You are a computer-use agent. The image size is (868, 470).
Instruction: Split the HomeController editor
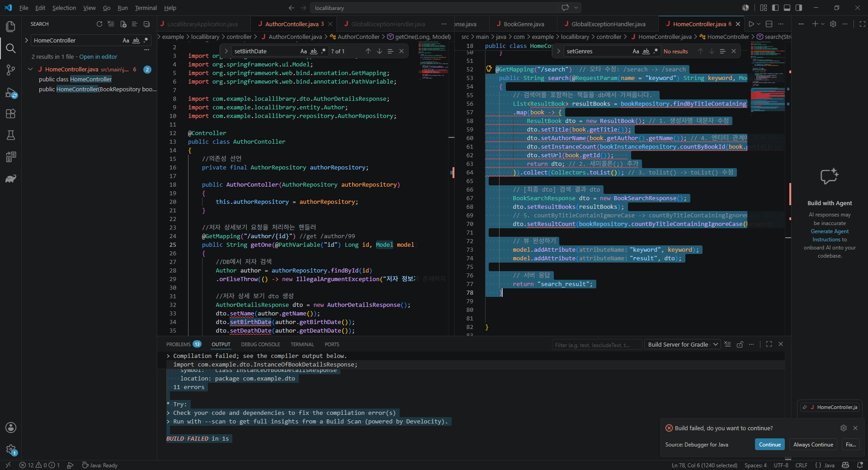tap(769, 24)
